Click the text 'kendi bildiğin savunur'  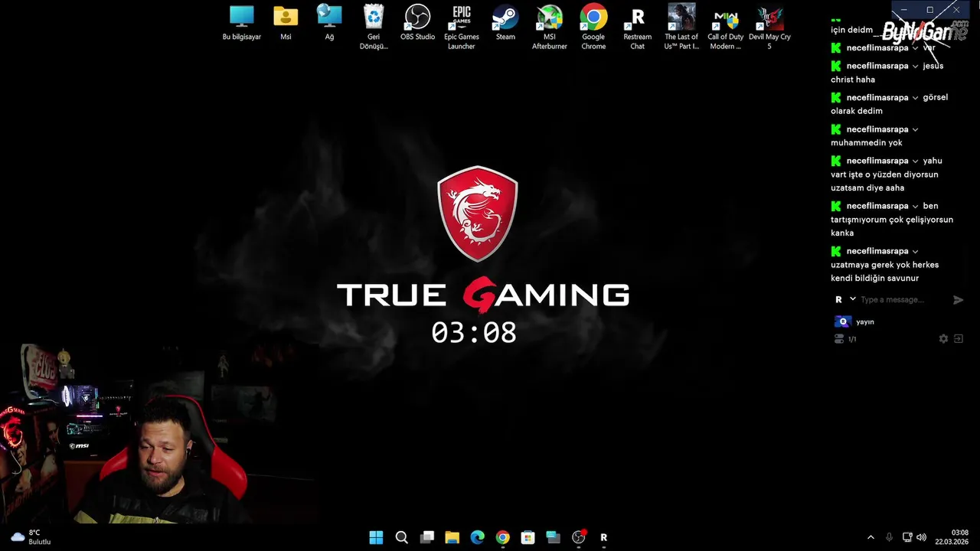[x=875, y=279]
